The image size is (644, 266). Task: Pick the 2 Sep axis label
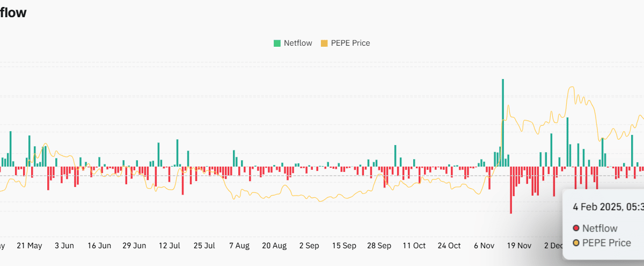pos(309,246)
